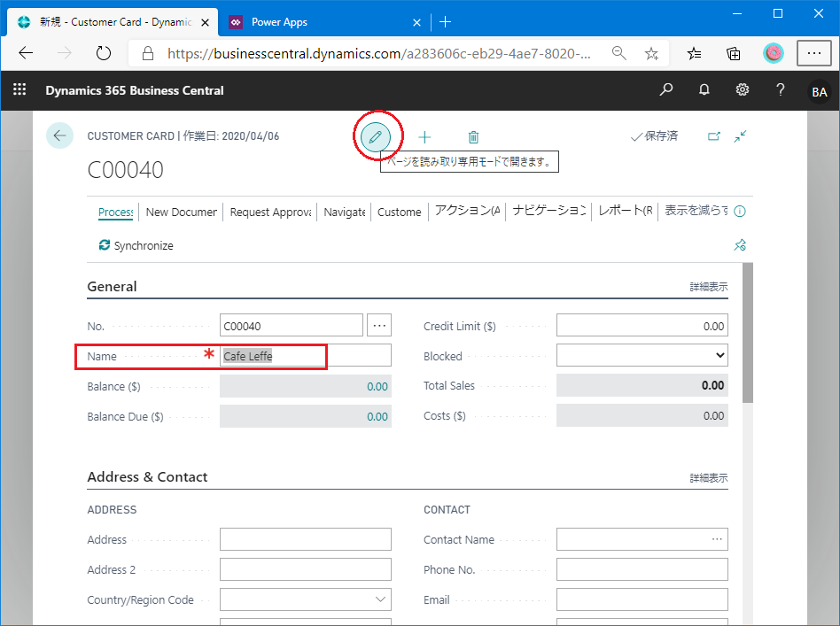Collapse the General section heading
The width and height of the screenshot is (840, 626).
[112, 287]
